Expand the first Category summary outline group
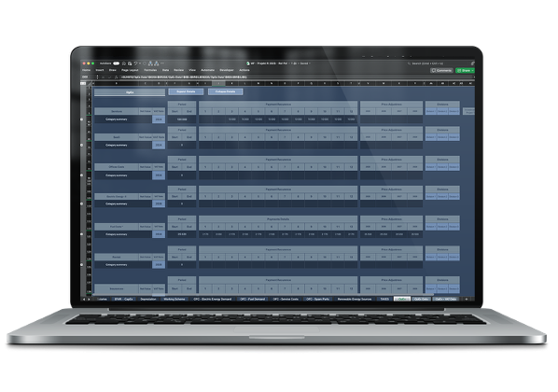Screen dimensions: 558x392 (82, 119)
